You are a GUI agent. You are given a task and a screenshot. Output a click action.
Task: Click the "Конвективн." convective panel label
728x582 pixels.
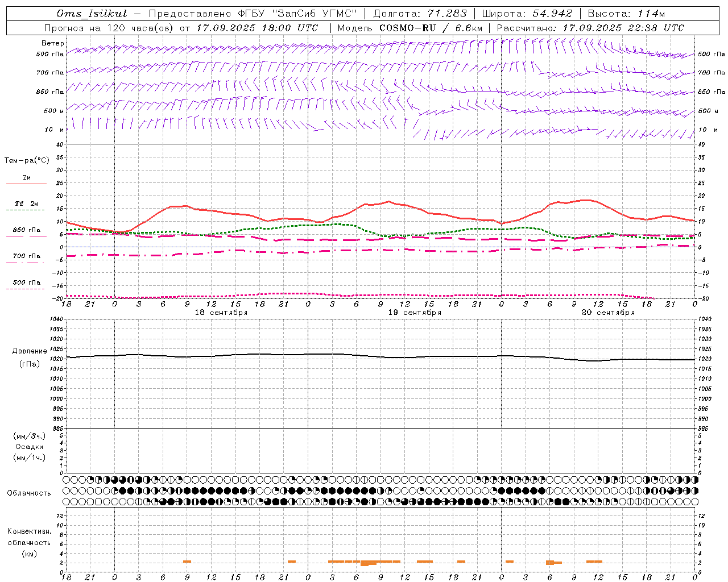click(x=30, y=531)
